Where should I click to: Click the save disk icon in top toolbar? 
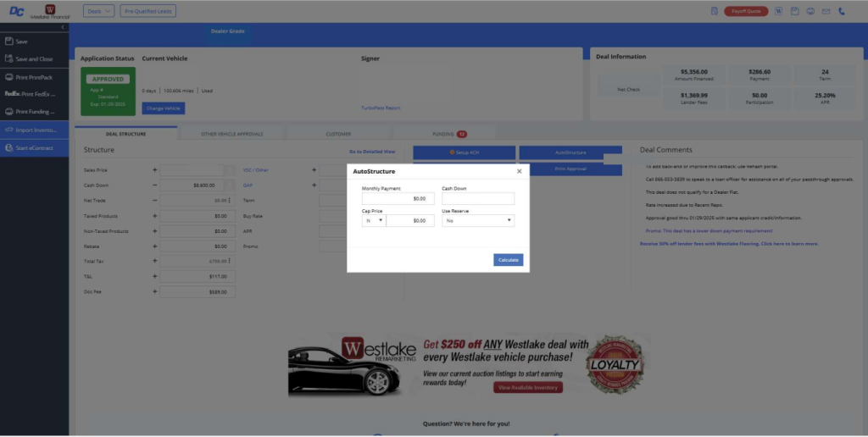pyautogui.click(x=795, y=11)
